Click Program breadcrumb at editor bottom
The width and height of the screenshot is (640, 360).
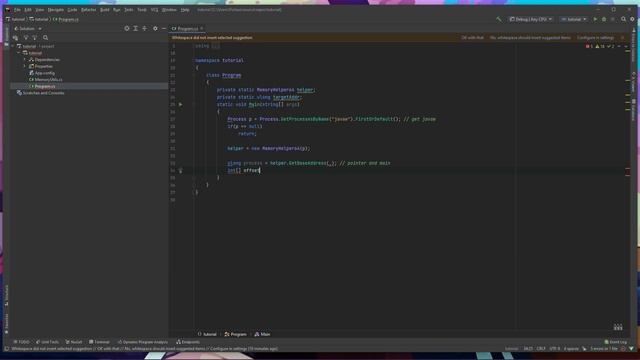pos(236,334)
